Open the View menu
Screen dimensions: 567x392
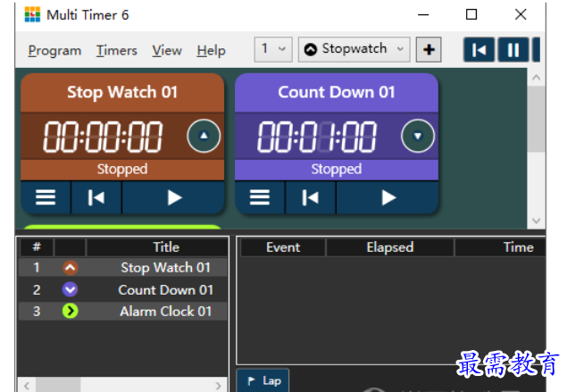(167, 50)
